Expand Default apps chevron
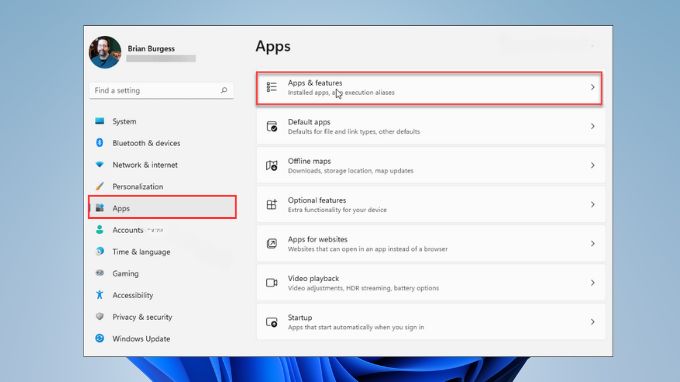Viewport: 680px width, 382px height. point(592,126)
